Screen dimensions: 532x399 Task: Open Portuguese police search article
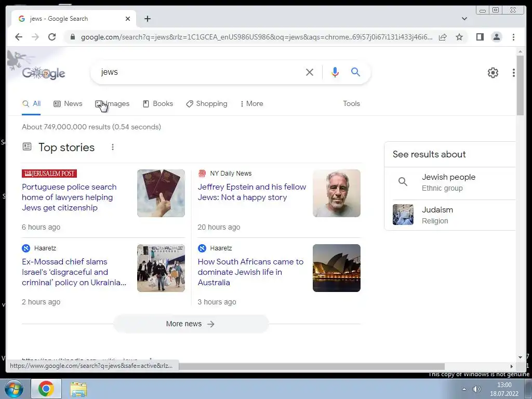69,197
